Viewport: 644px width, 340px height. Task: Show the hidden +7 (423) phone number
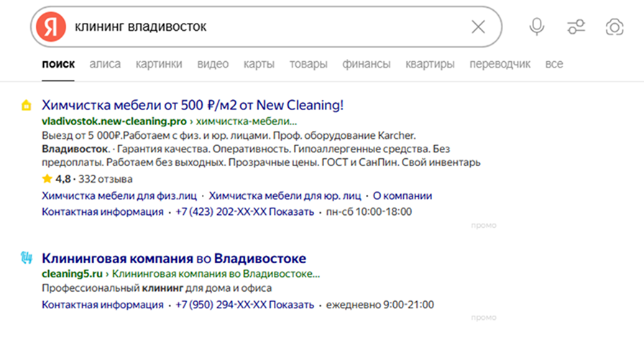point(295,212)
